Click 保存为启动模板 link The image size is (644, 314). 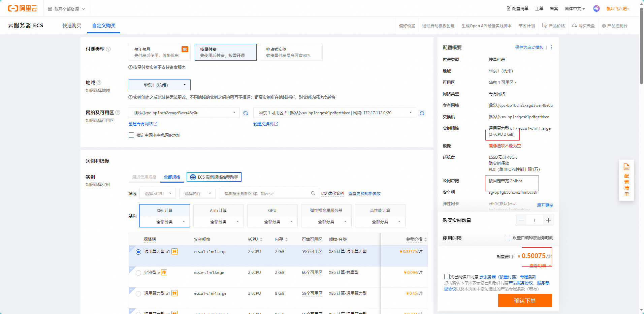tap(529, 48)
